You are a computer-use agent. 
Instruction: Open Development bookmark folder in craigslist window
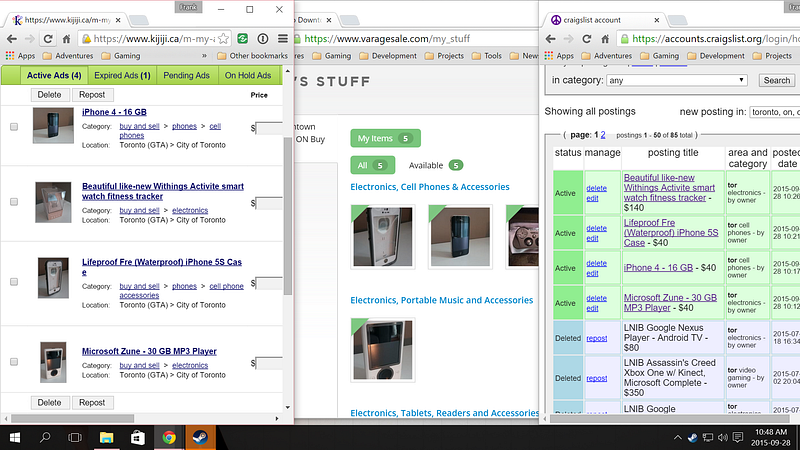716,56
